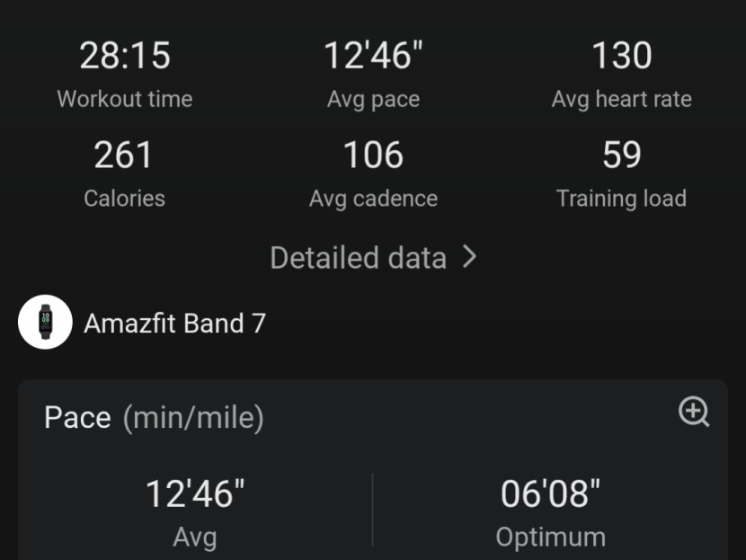746x560 pixels.
Task: Tap the magnifier zoom icon on Pace chart
Action: pyautogui.click(x=694, y=412)
